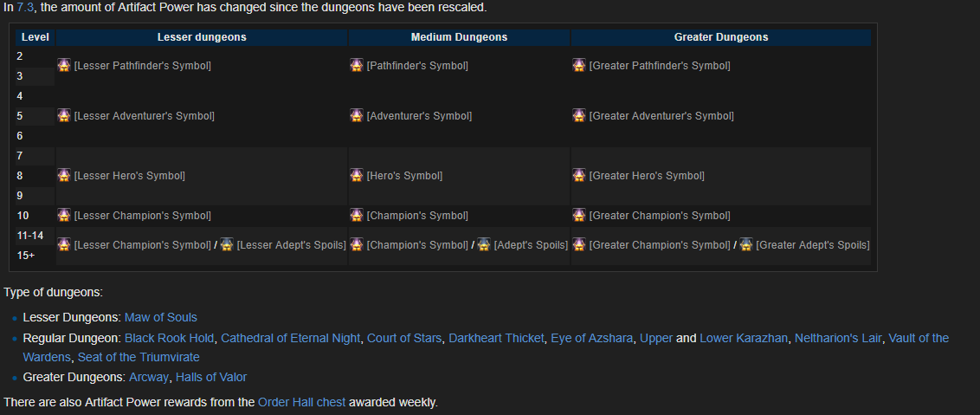Screen dimensions: 980x415
Task: Open the Maw of Souls link
Action: click(160, 317)
